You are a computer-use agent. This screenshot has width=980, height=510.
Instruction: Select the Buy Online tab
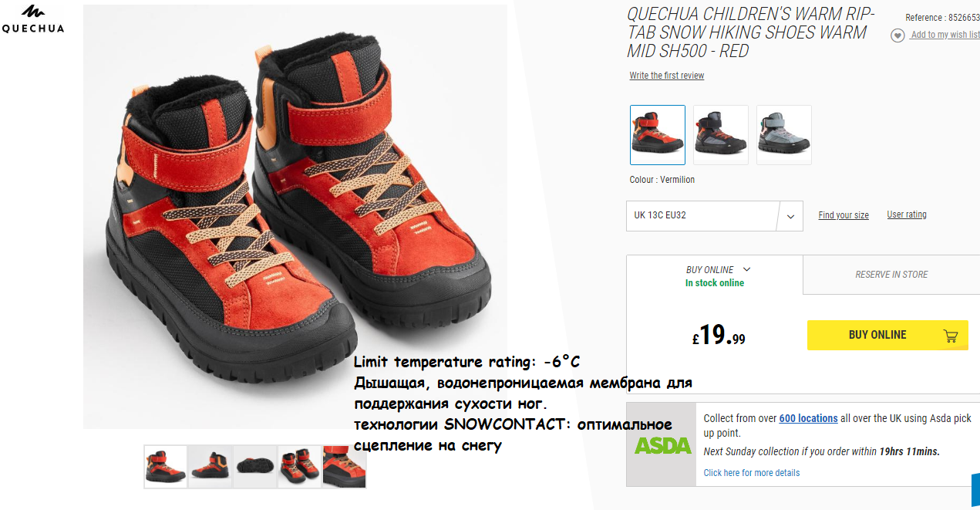[715, 275]
